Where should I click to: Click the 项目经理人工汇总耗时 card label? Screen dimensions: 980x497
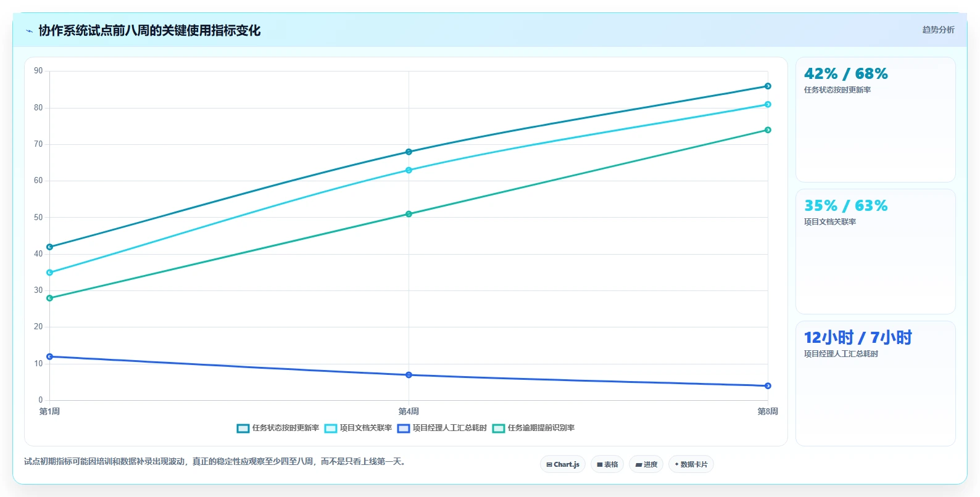tap(841, 354)
